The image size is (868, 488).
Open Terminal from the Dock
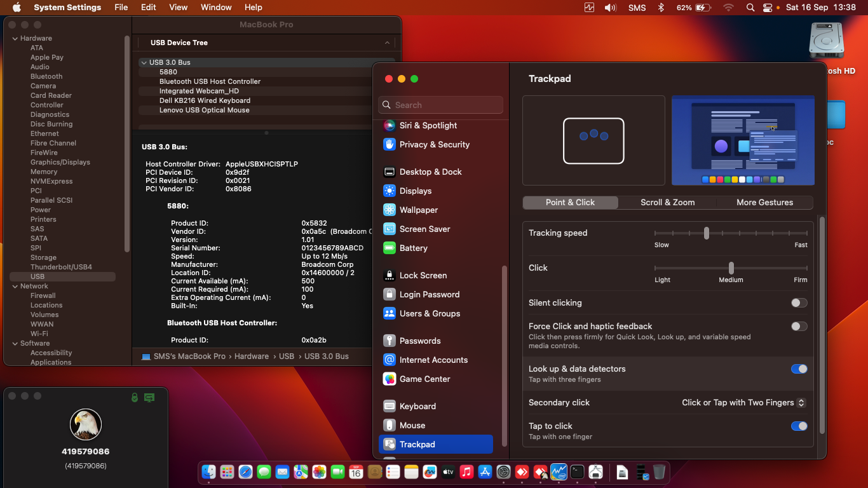tap(577, 472)
